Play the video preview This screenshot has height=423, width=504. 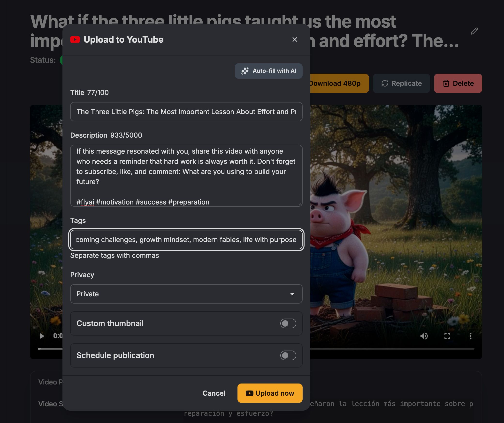pos(42,336)
